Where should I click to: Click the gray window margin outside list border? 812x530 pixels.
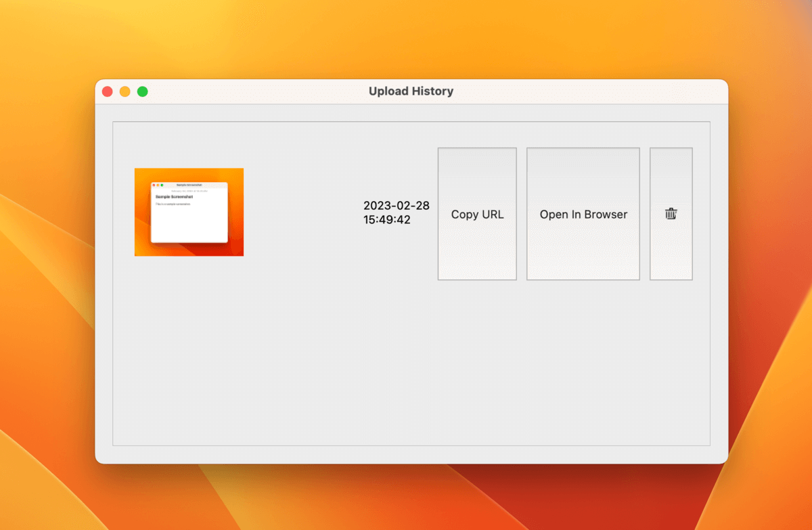click(104, 284)
